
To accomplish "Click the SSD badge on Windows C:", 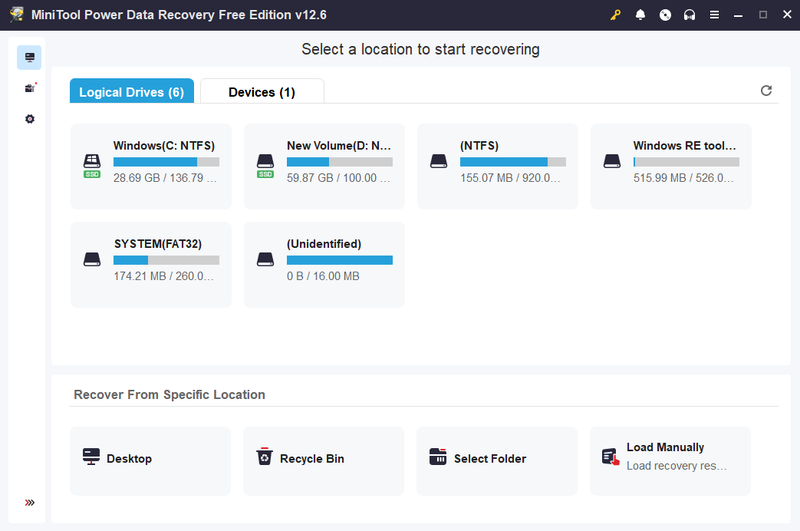I will [92, 174].
